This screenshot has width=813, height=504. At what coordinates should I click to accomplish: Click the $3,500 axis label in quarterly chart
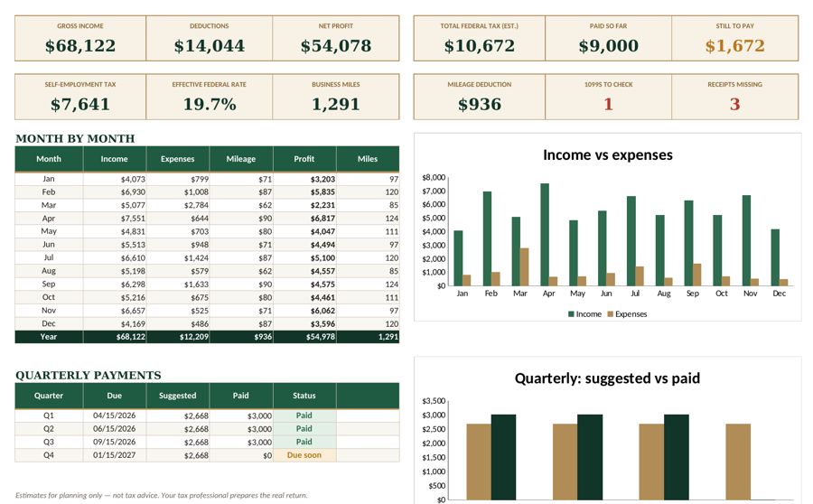pos(434,401)
